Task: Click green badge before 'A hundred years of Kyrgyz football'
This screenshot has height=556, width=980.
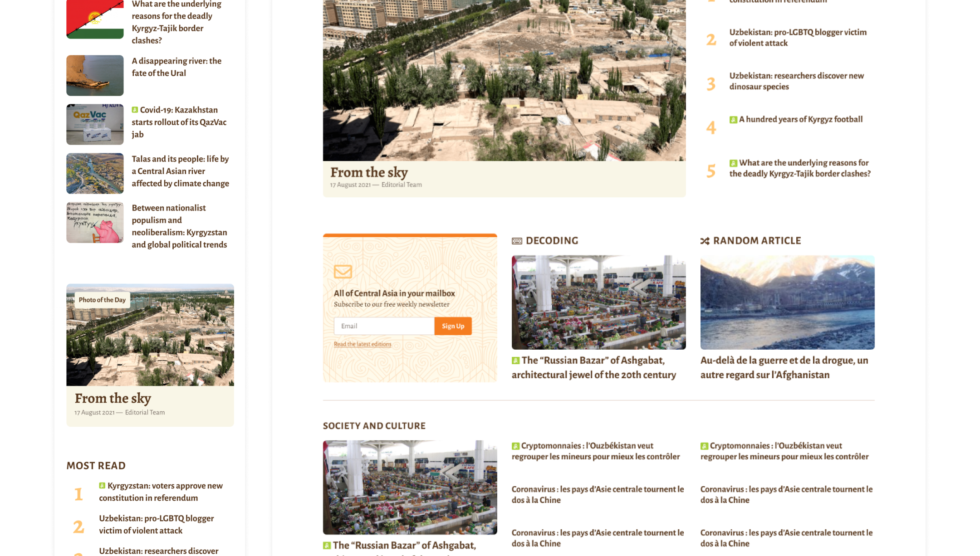Action: pyautogui.click(x=733, y=120)
